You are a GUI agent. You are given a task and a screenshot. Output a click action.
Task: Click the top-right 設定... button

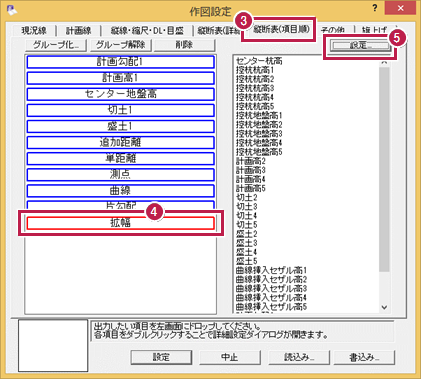click(360, 45)
